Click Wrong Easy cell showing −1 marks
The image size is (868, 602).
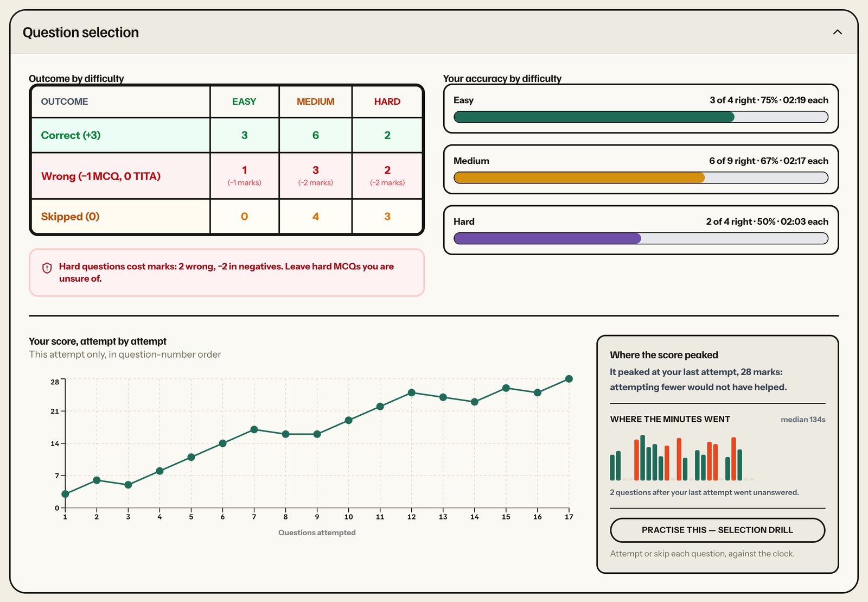244,176
